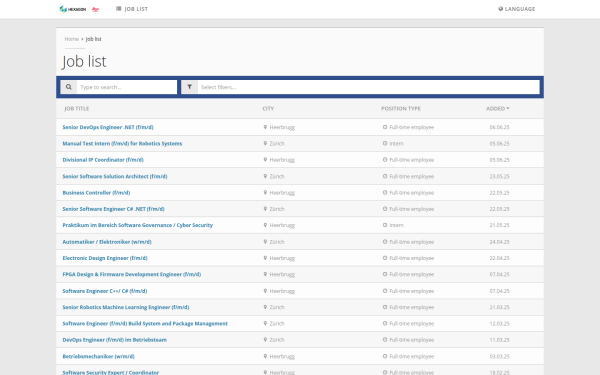
Task: Click the funnel filter icon
Action: click(189, 87)
